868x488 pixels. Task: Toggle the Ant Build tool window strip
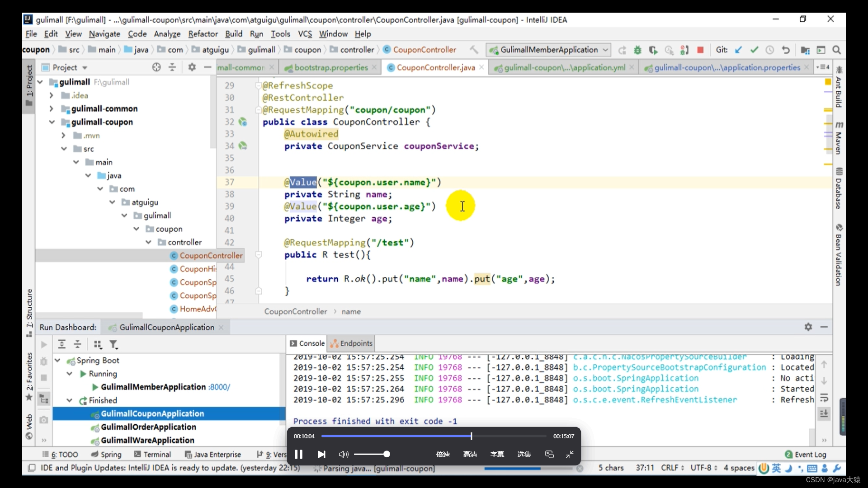click(x=839, y=87)
